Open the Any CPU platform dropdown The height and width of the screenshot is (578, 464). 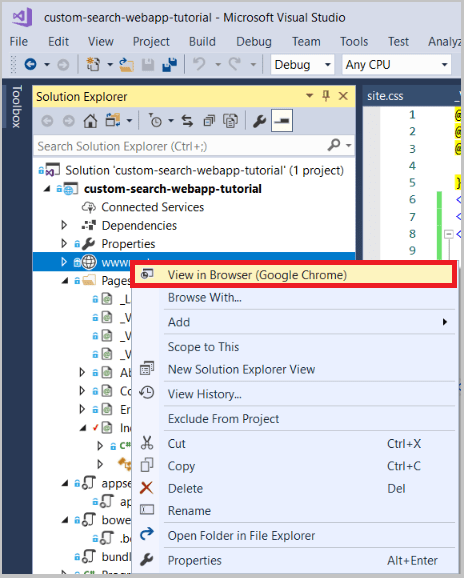[x=397, y=65]
